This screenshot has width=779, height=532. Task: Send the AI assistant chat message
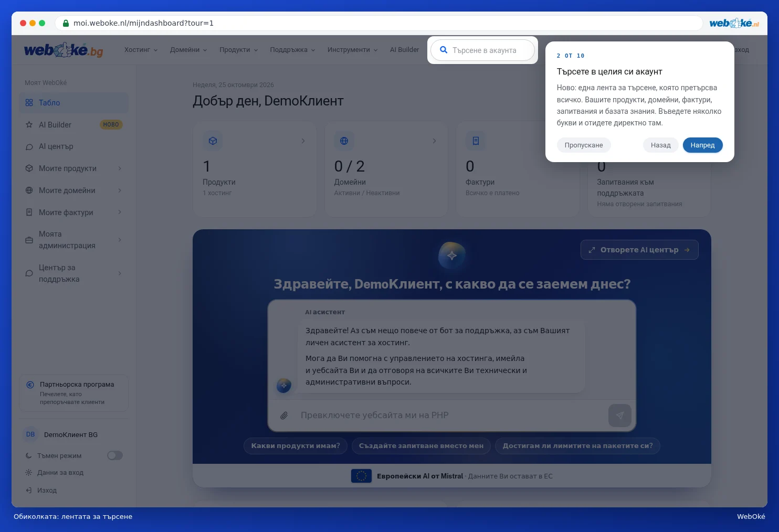coord(619,416)
